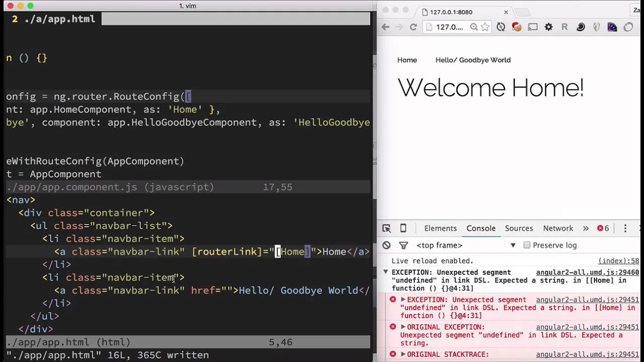644x362 pixels.
Task: Click the ./app/app.component.js status line
Action: [x=188, y=187]
